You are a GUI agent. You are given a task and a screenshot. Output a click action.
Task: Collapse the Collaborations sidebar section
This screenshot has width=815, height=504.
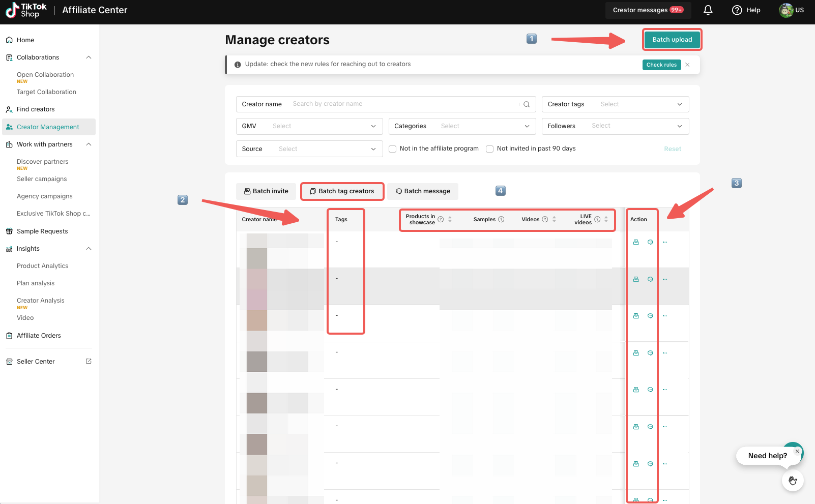pyautogui.click(x=89, y=57)
